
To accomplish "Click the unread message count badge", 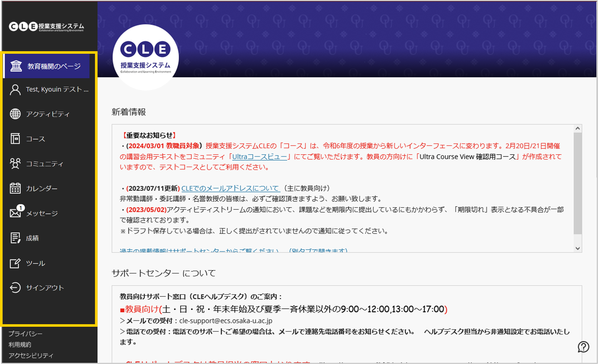I will point(20,208).
